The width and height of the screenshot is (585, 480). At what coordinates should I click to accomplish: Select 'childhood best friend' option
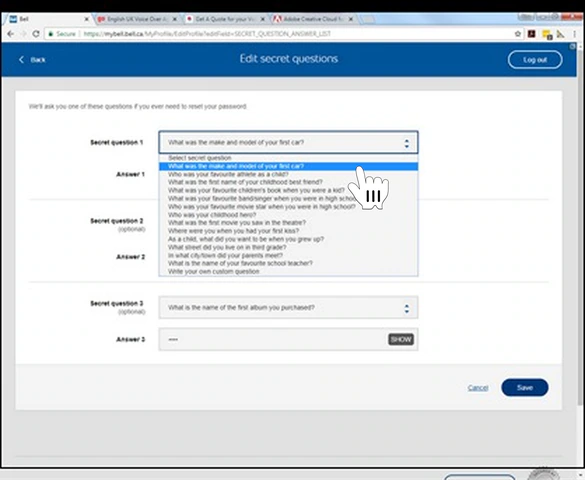pyautogui.click(x=288, y=182)
